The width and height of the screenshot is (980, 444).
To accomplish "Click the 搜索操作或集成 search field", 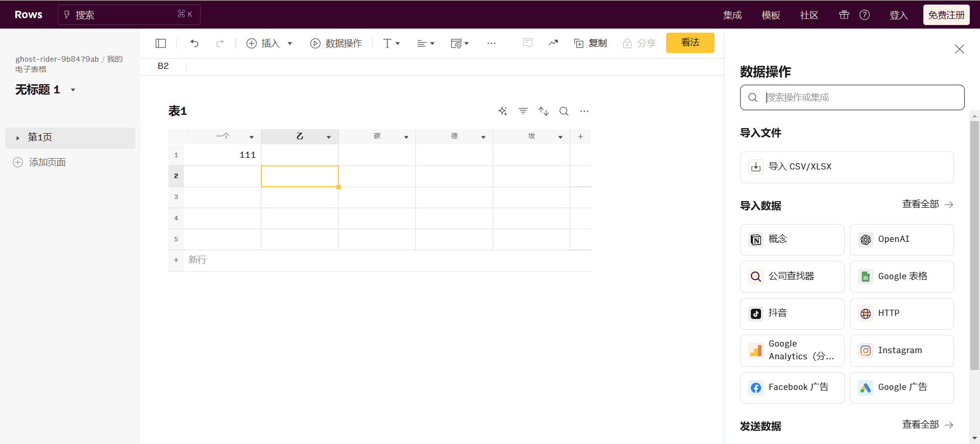I will pos(857,97).
